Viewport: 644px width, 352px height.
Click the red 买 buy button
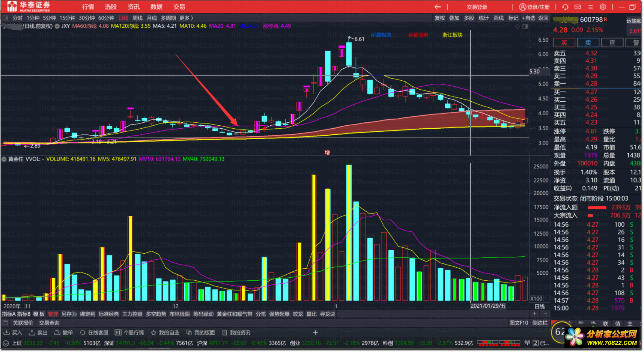click(x=564, y=43)
